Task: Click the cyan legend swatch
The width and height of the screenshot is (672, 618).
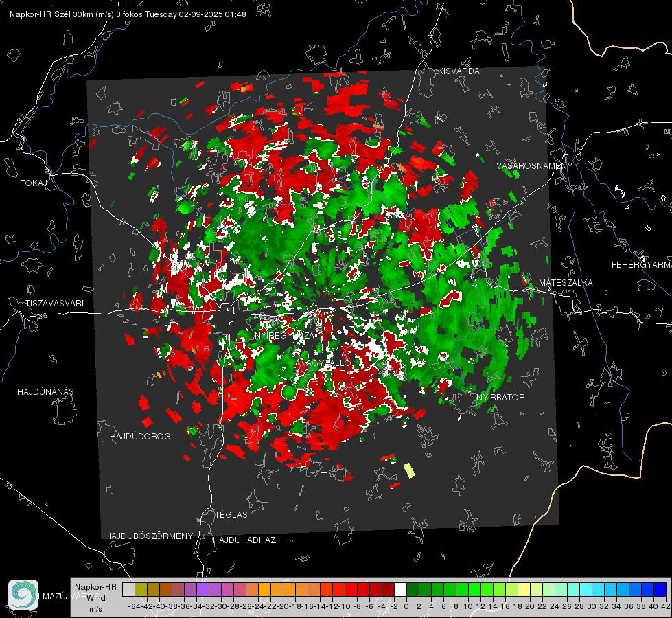Action: (x=586, y=589)
